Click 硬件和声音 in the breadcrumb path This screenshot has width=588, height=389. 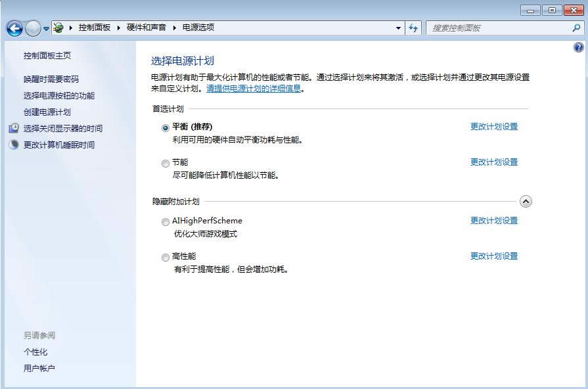pyautogui.click(x=147, y=28)
